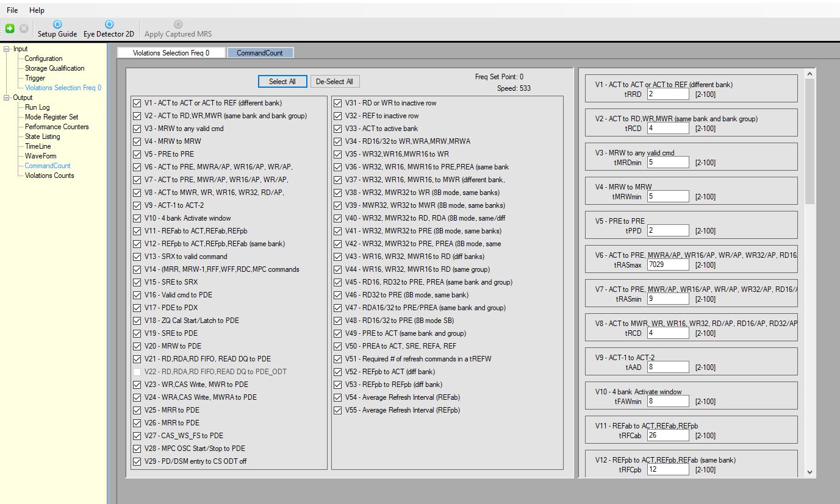Click the tRASmin input field
This screenshot has height=504, width=840.
[x=668, y=299]
